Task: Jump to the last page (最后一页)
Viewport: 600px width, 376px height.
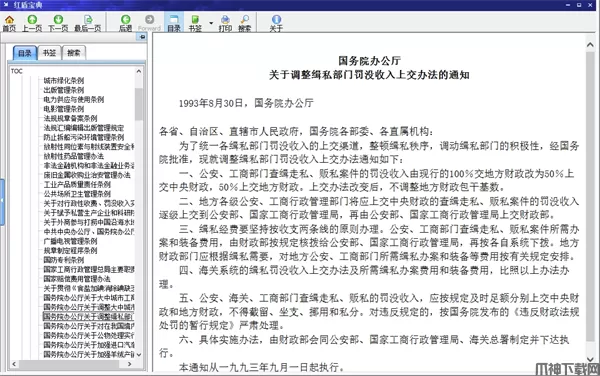Action: (88, 23)
